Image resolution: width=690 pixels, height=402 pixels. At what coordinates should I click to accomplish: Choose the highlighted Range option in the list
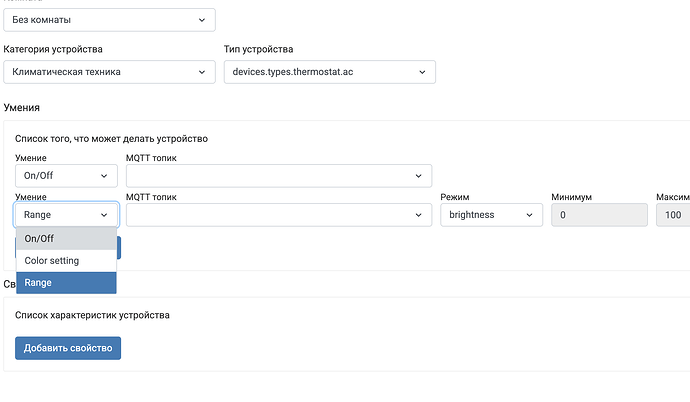[66, 283]
